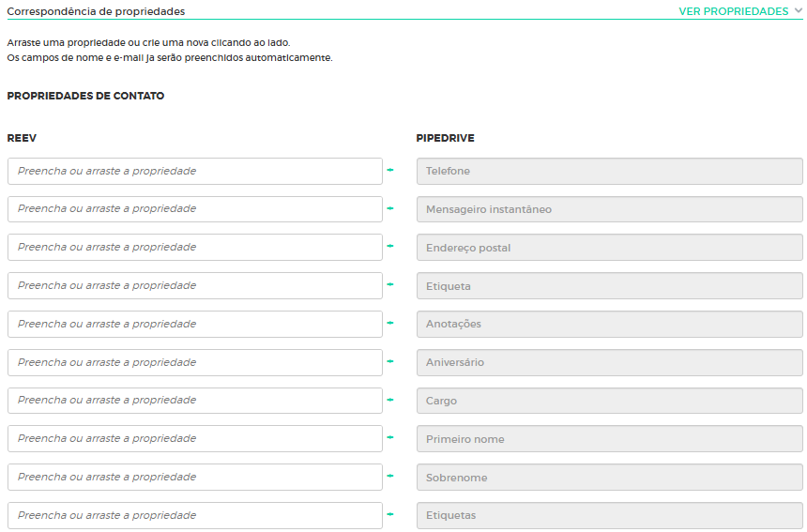Select the Pipedrive Etiquetas field

609,515
